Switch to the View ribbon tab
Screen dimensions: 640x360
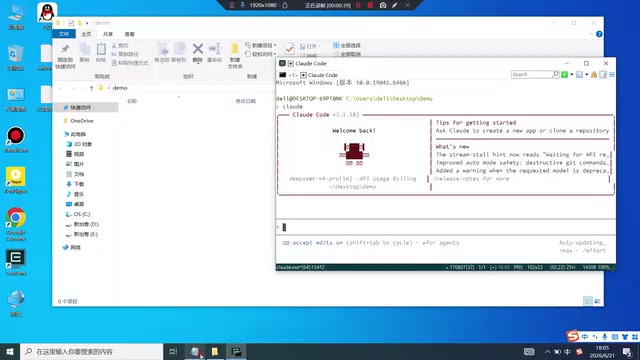pos(129,34)
